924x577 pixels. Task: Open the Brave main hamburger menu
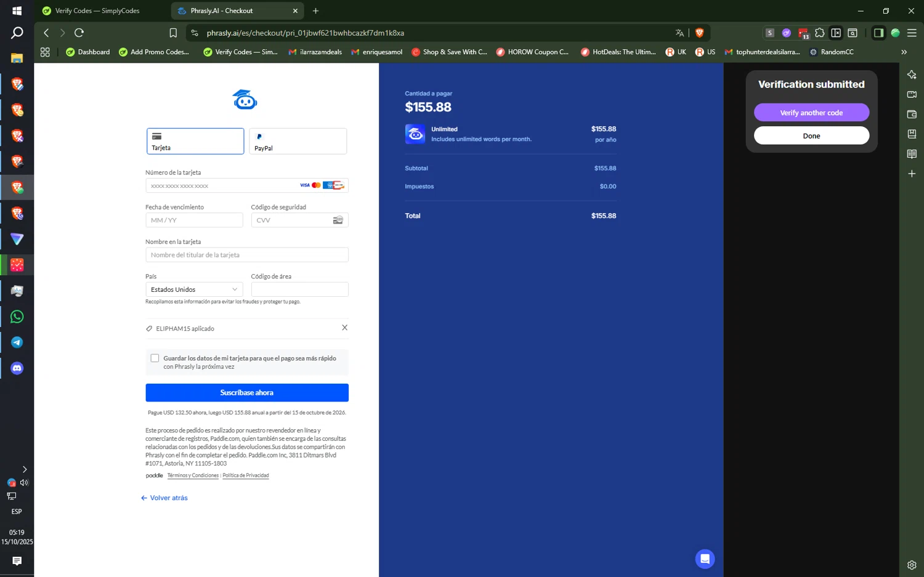(x=912, y=33)
